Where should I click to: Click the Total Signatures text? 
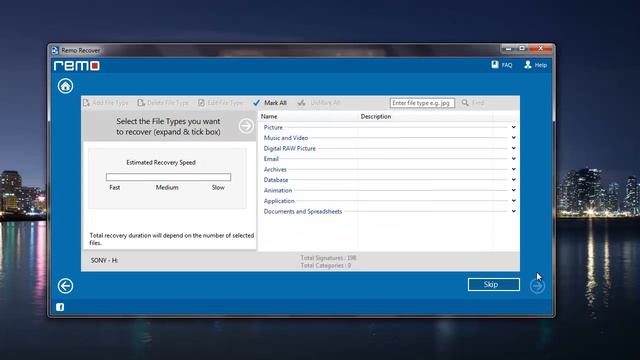pos(328,258)
